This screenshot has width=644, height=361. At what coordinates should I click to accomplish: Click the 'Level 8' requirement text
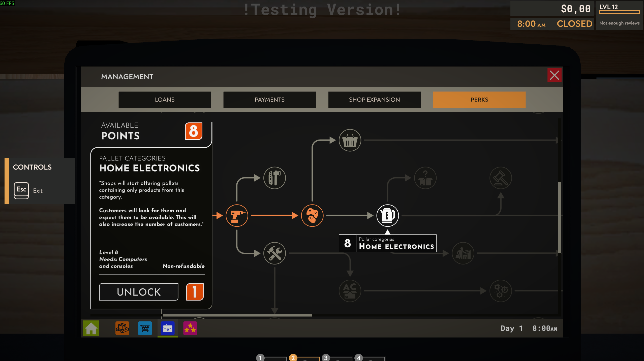tap(108, 252)
